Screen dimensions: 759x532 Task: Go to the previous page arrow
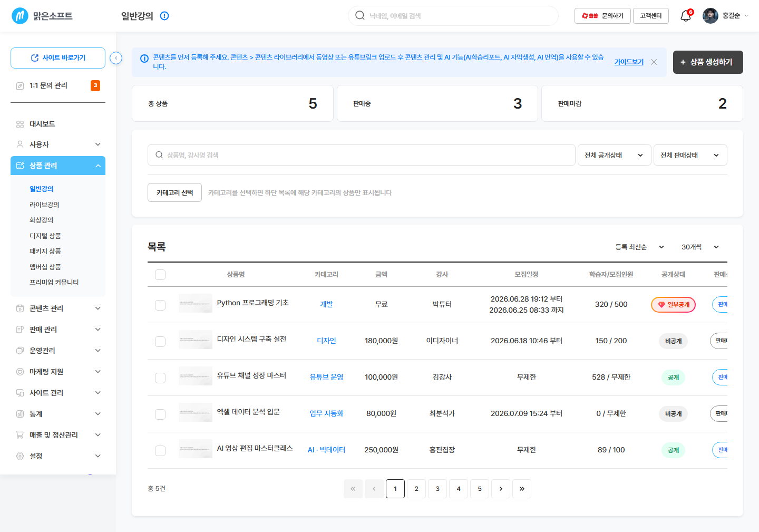(374, 489)
